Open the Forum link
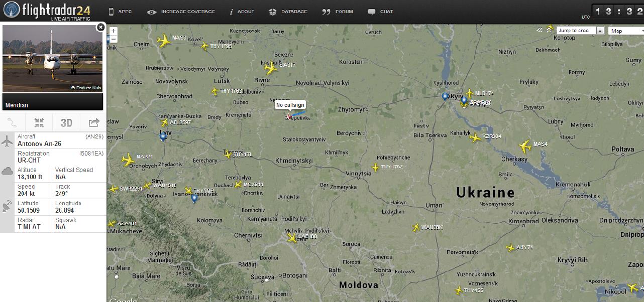 [338, 12]
